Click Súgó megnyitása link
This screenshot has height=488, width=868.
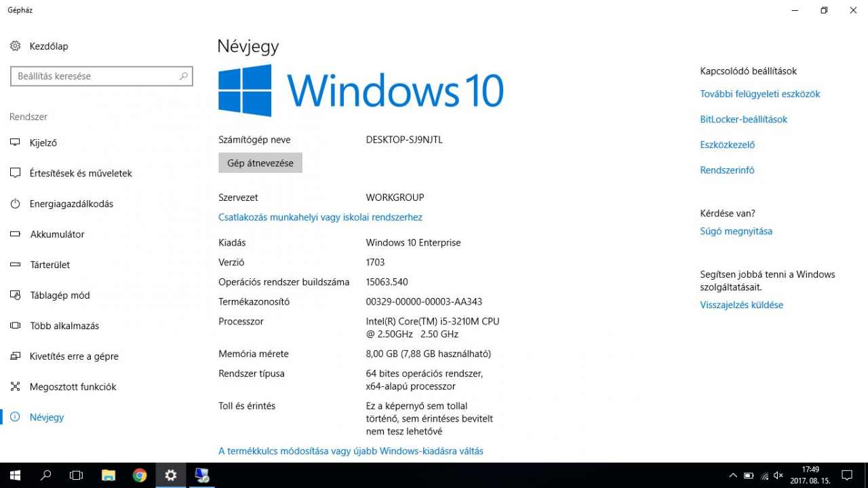[x=736, y=231]
